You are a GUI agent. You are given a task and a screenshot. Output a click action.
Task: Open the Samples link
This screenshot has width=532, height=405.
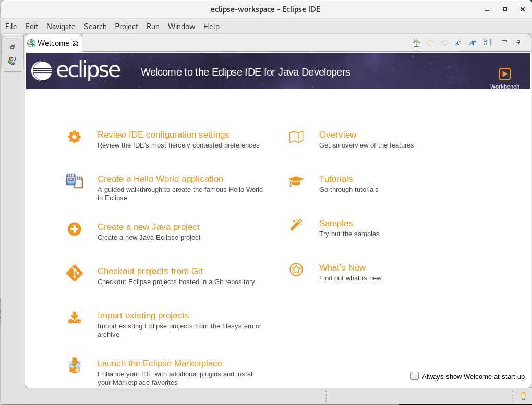(336, 223)
